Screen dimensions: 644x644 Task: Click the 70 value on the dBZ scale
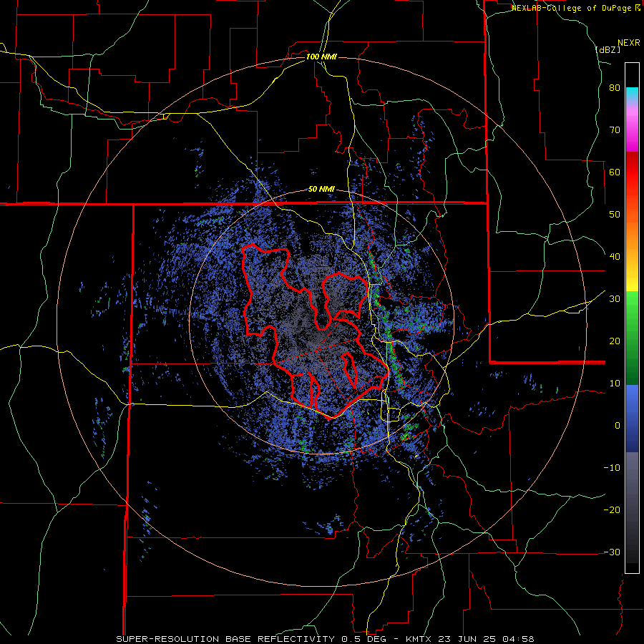(615, 130)
